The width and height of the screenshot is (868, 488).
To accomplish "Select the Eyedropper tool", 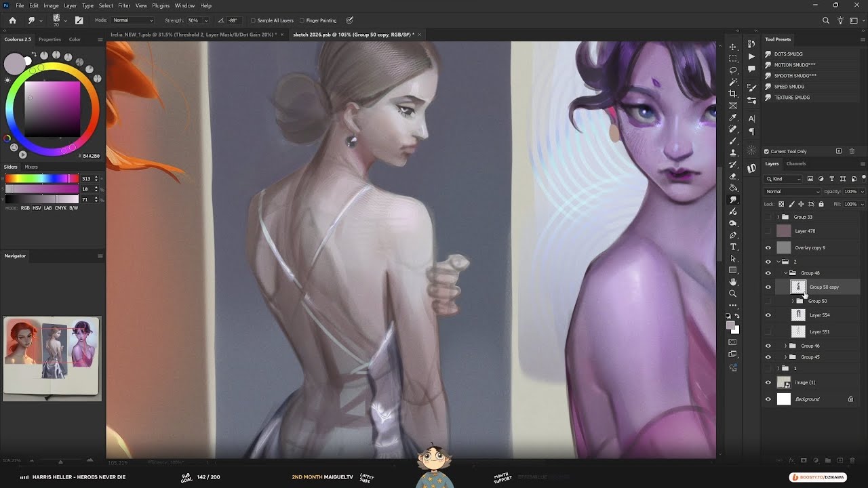I will point(732,117).
